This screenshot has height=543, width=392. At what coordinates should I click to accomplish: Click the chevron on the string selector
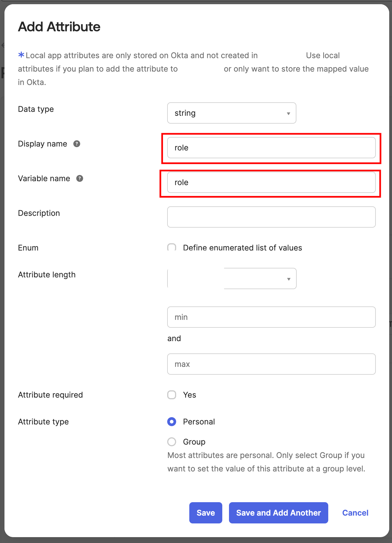288,113
